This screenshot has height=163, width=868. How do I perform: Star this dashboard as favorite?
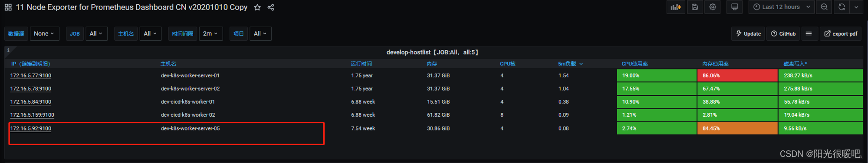tap(257, 7)
